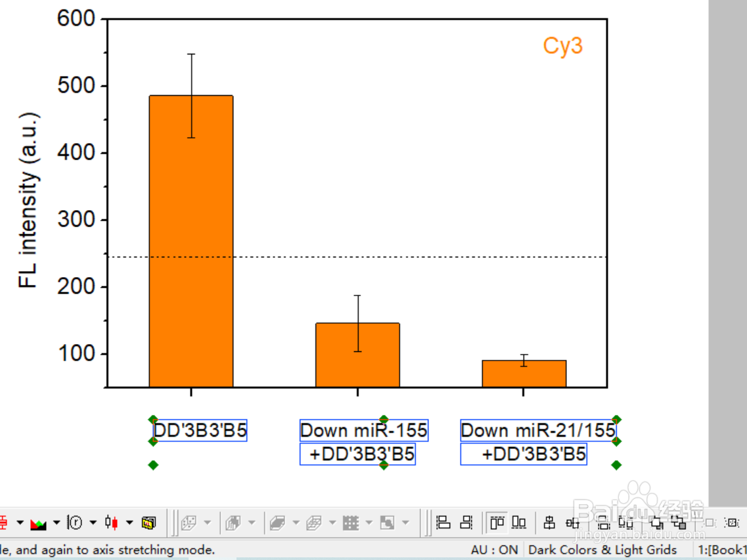Click the Align Right objects icon
Viewport: 747px width, 560px height.
(466, 523)
